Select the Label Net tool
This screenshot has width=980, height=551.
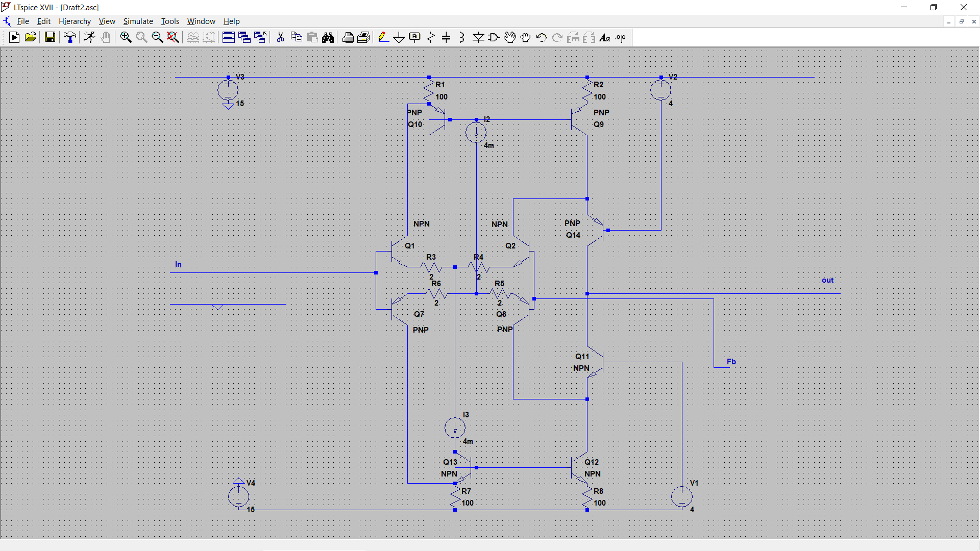[415, 37]
